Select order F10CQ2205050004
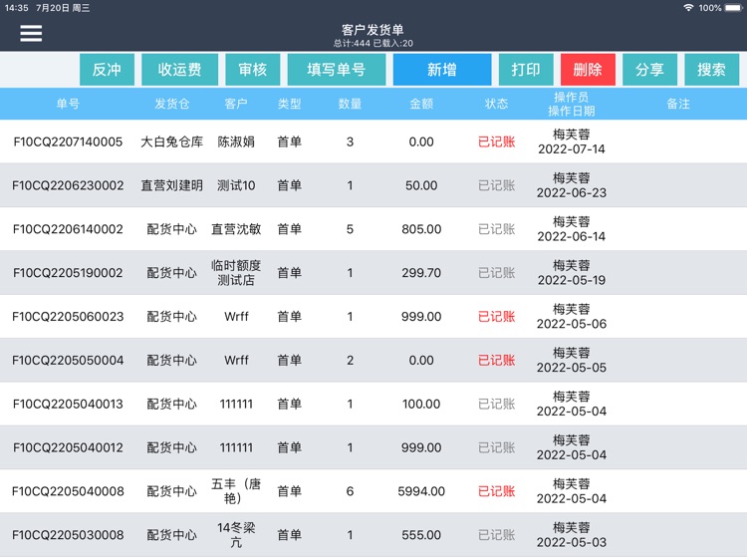 (x=68, y=361)
